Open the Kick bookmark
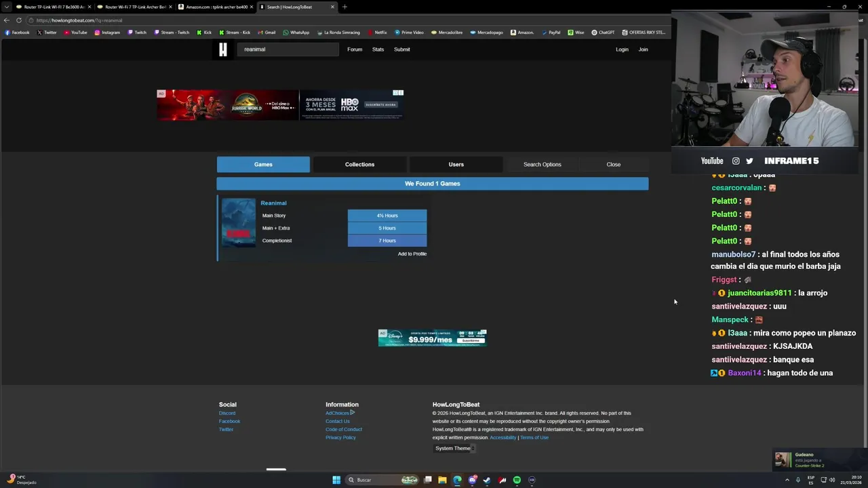Screen dimensions: 868x488 coord(204,33)
